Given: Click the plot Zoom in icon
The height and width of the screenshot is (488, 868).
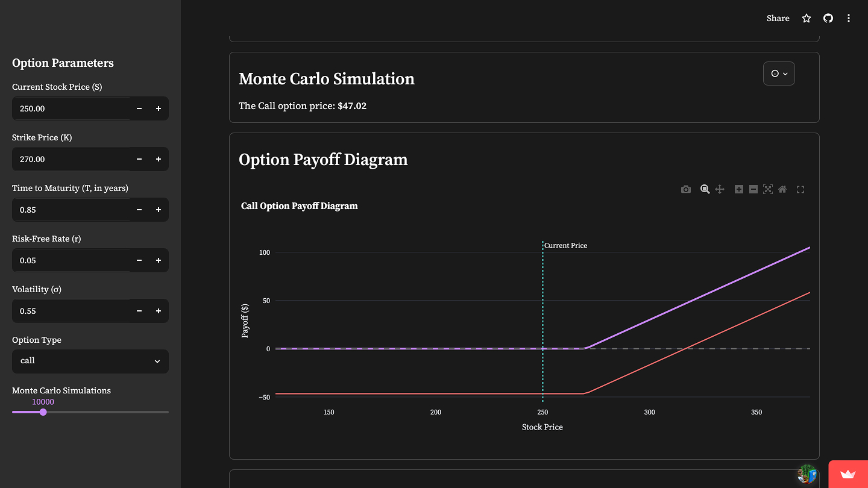Looking at the screenshot, I should pos(739,189).
